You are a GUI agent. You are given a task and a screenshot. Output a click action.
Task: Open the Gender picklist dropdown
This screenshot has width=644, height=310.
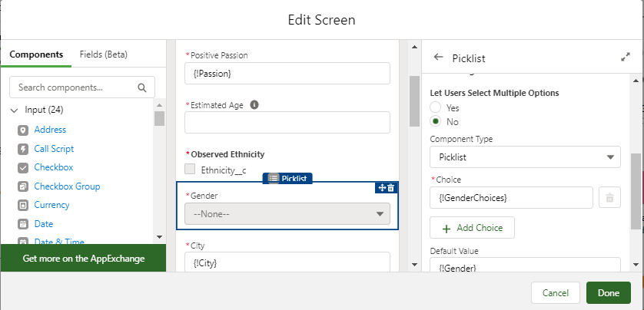[x=287, y=214]
